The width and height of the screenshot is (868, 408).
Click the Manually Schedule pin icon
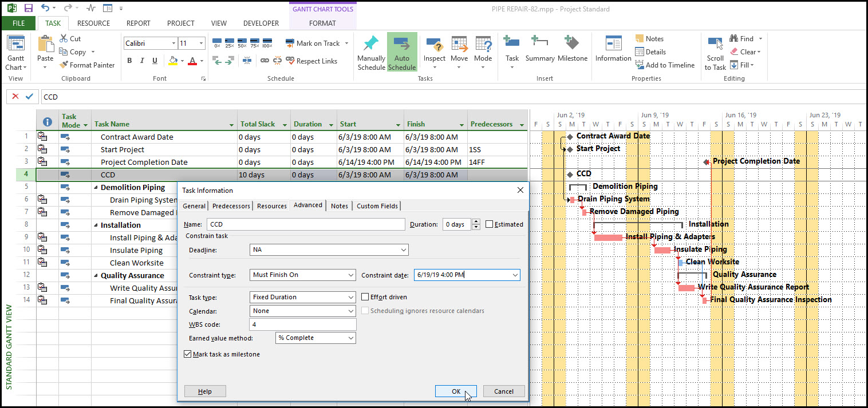[x=371, y=45]
